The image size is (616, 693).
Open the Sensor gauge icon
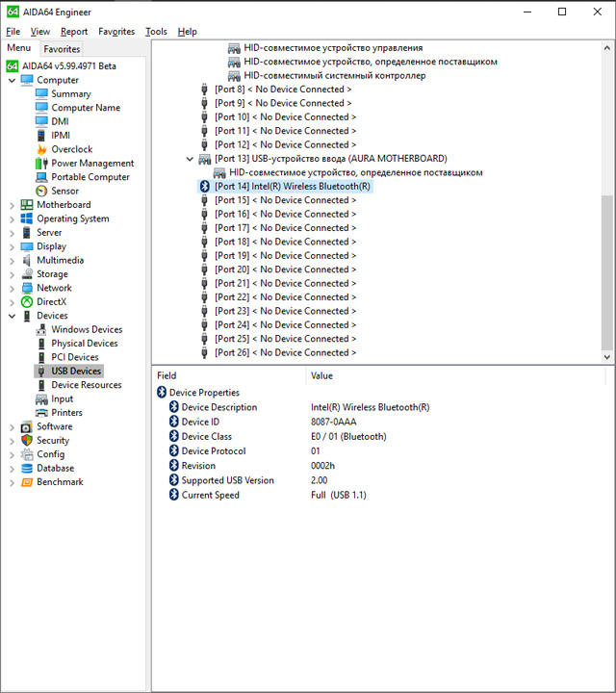pos(41,191)
